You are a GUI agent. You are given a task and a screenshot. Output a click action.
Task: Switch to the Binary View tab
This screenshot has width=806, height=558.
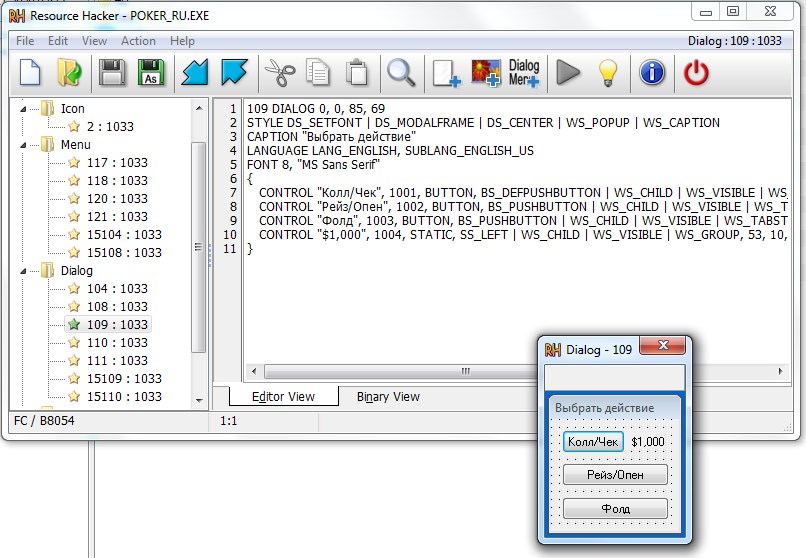(x=388, y=397)
